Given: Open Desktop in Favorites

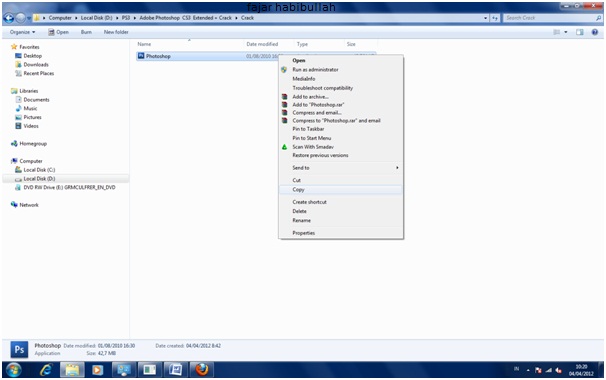Looking at the screenshot, I should 32,56.
